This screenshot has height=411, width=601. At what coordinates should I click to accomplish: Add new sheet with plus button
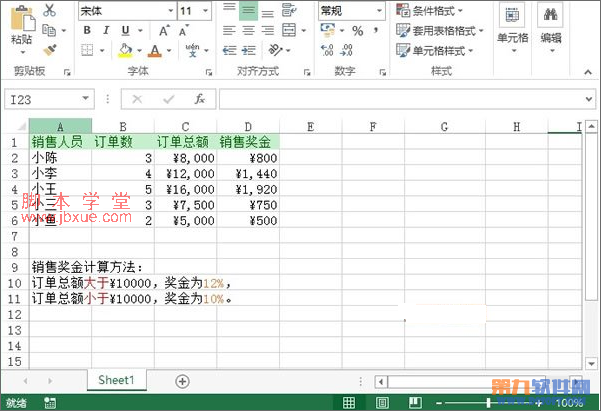pos(182,381)
